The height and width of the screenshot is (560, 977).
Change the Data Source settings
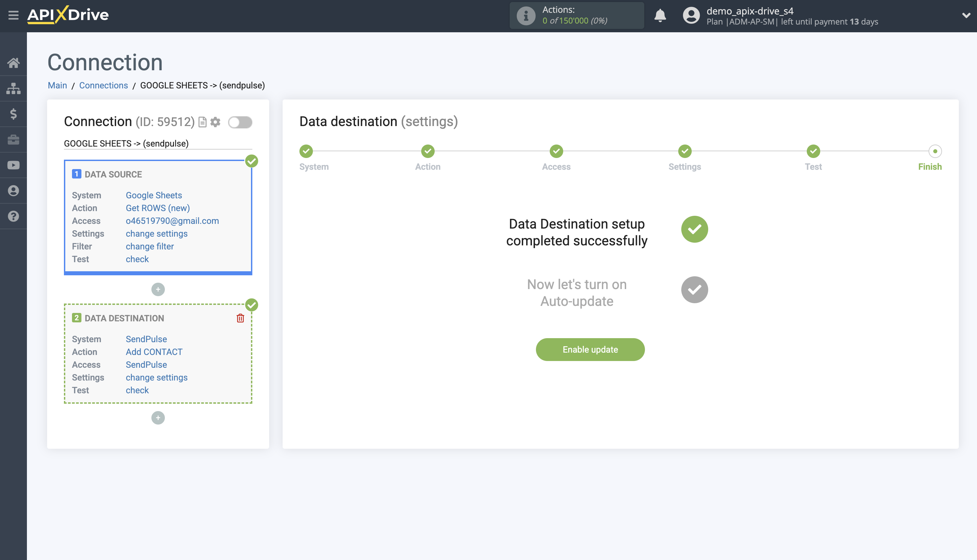[157, 234]
